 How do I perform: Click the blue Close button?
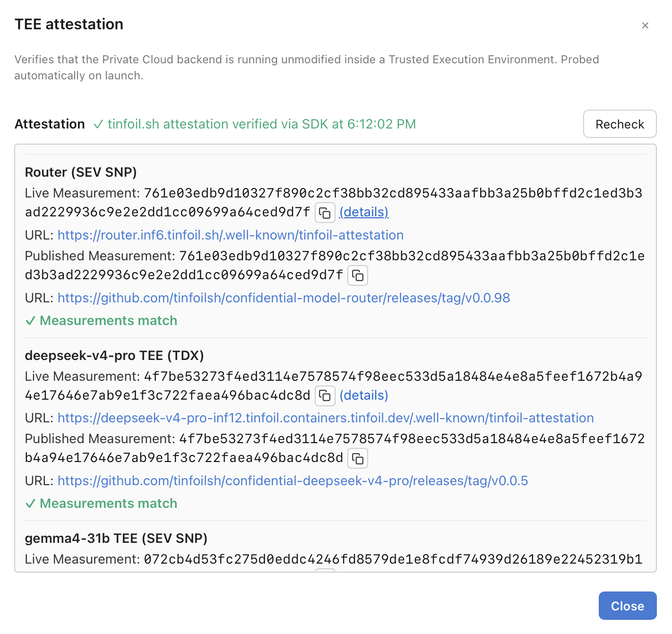(x=627, y=606)
